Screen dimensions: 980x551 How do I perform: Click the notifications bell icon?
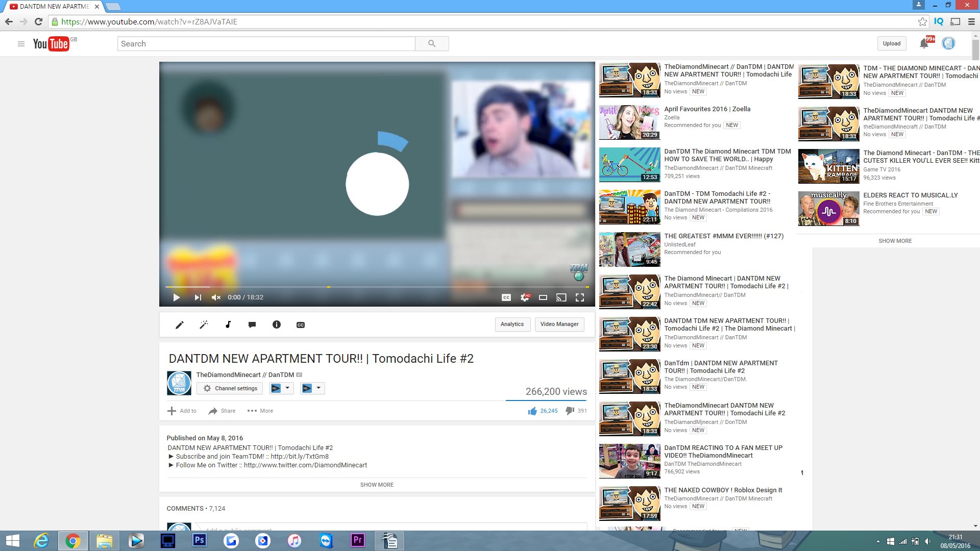pyautogui.click(x=924, y=44)
